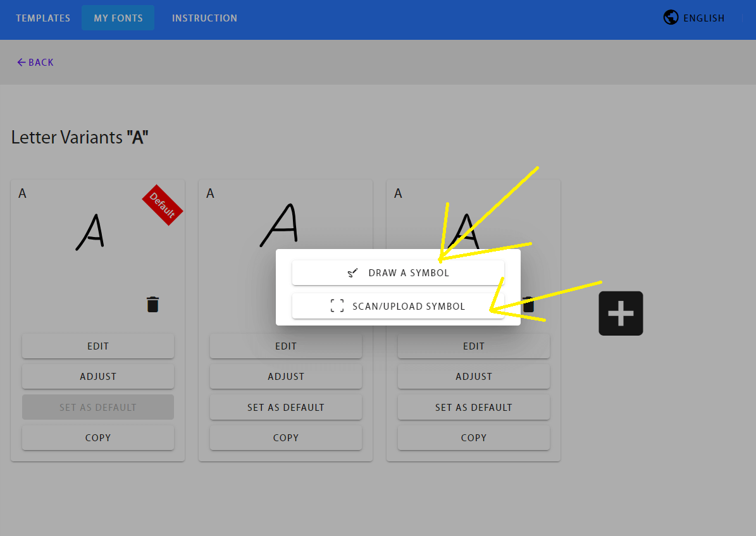Click Adjust on the second variant card
The width and height of the screenshot is (756, 536).
(286, 377)
